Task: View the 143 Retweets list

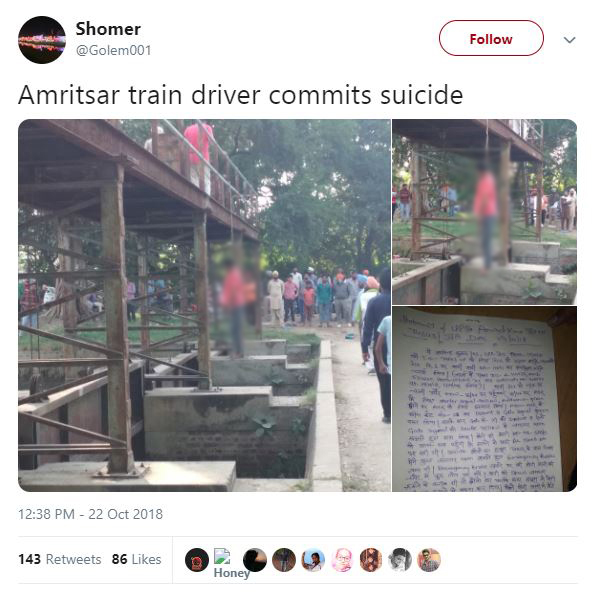Action: [x=60, y=559]
